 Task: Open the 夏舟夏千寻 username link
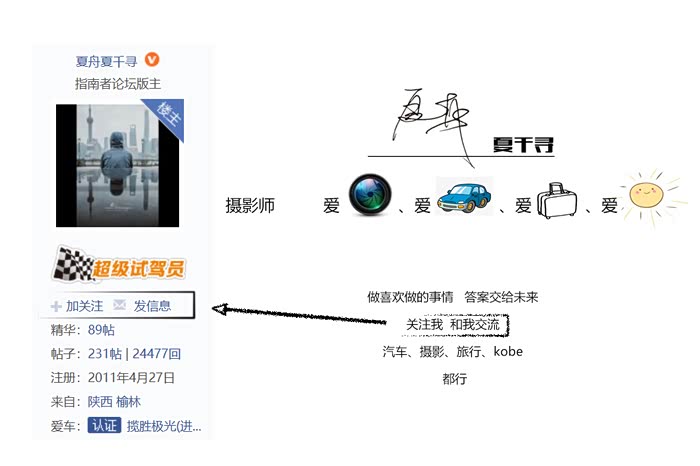tap(106, 61)
